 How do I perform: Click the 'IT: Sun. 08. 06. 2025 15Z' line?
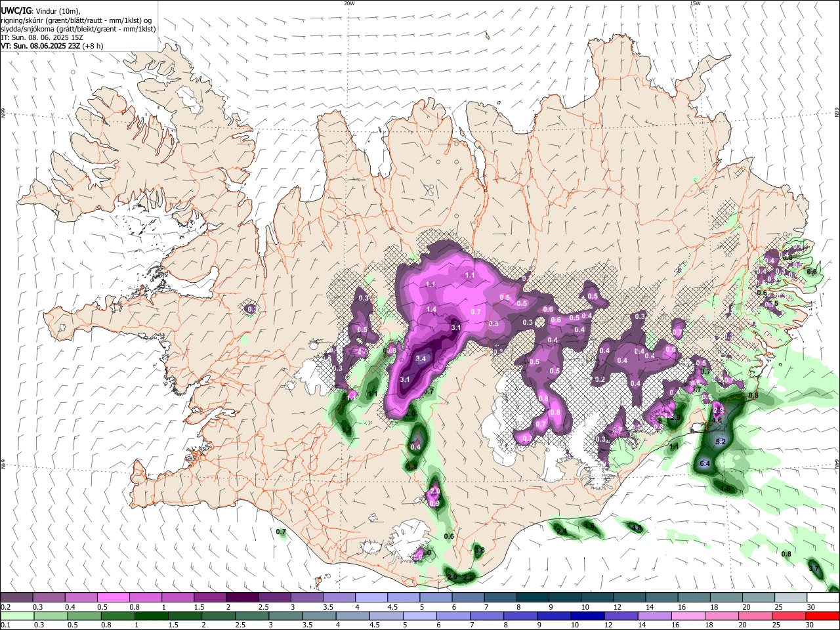click(42, 37)
